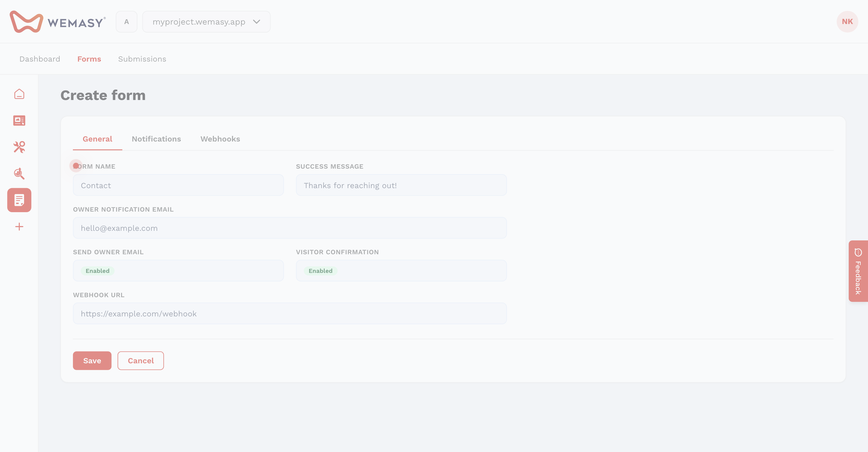Select the Forms navigation item
Image resolution: width=868 pixels, height=452 pixels.
point(89,59)
